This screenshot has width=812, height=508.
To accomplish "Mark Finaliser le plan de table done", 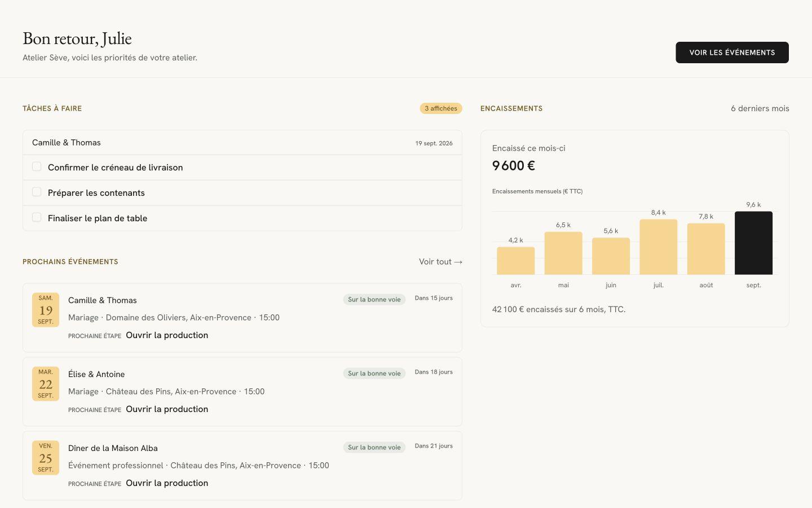I will click(37, 217).
